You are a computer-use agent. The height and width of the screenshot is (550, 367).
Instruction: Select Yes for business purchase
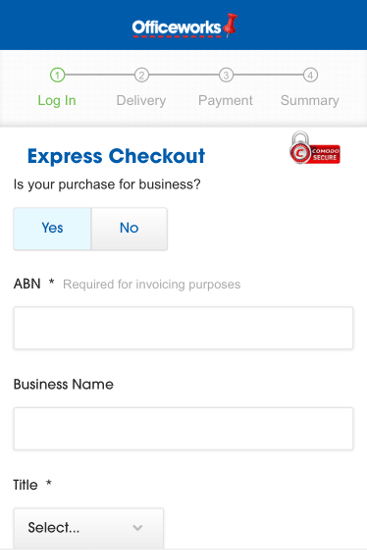point(52,229)
